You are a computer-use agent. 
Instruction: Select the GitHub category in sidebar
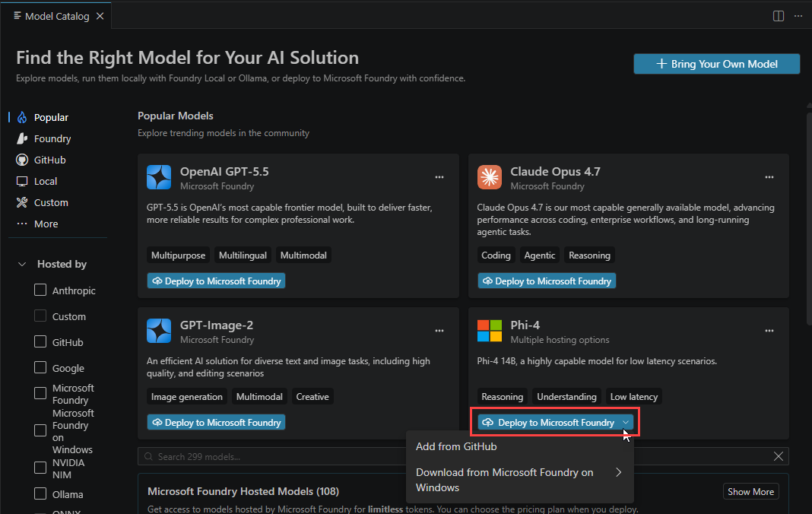pyautogui.click(x=41, y=160)
